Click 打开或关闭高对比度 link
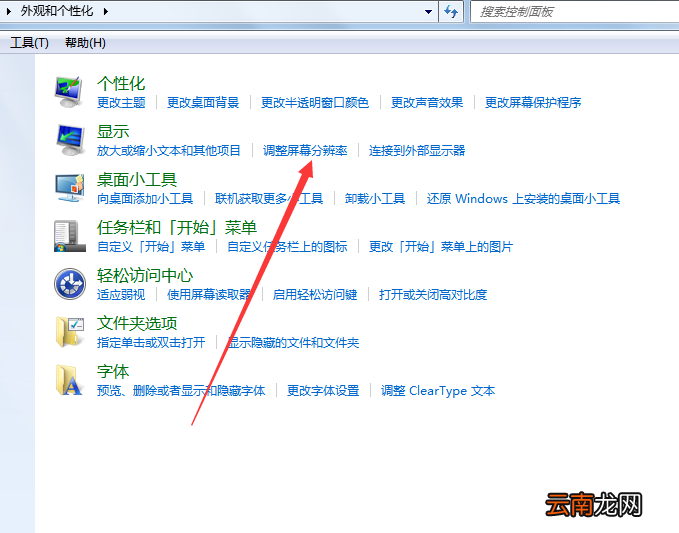 433,295
